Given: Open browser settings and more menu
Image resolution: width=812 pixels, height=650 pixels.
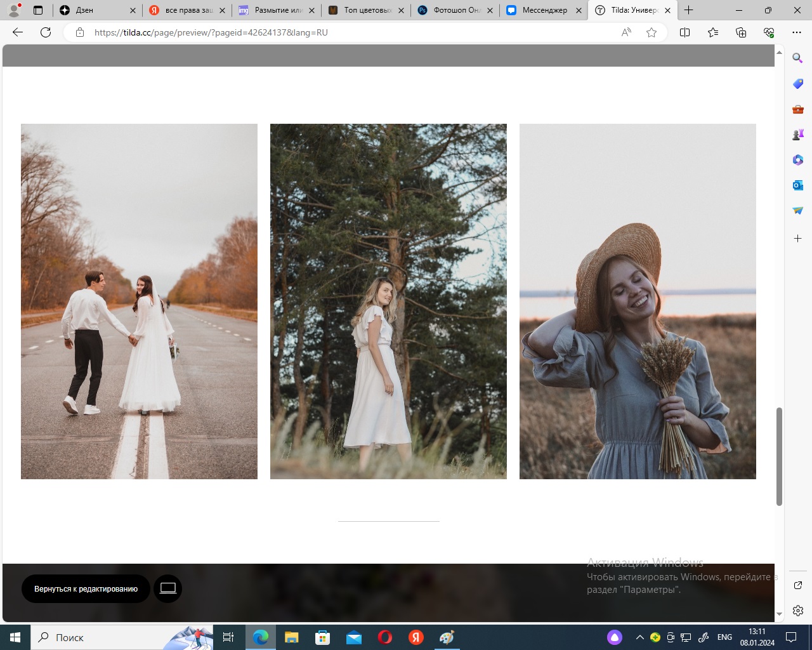Looking at the screenshot, I should pos(797,32).
